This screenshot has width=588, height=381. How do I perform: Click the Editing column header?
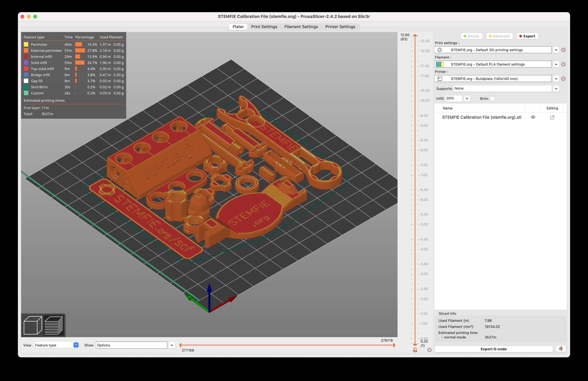coord(552,108)
